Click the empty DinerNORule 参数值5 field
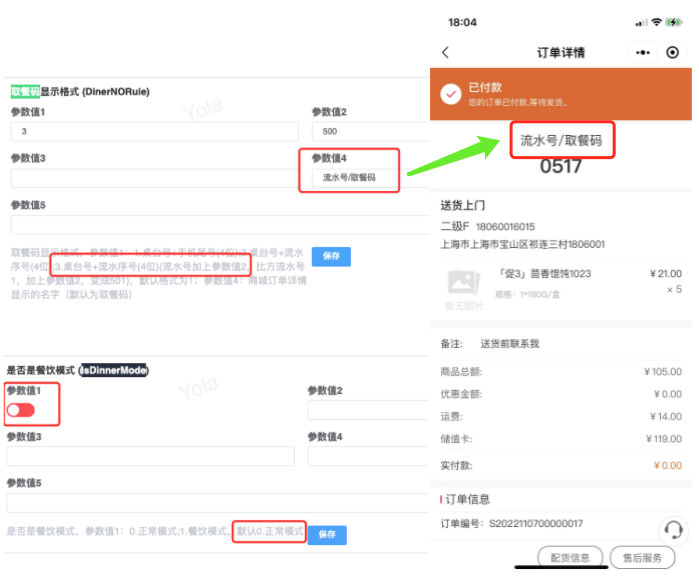The width and height of the screenshot is (699, 581). (x=220, y=225)
